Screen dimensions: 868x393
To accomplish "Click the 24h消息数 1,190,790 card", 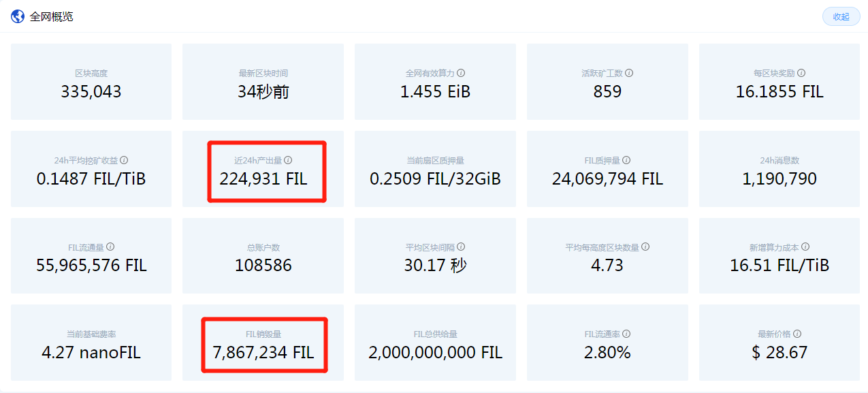I will (779, 169).
